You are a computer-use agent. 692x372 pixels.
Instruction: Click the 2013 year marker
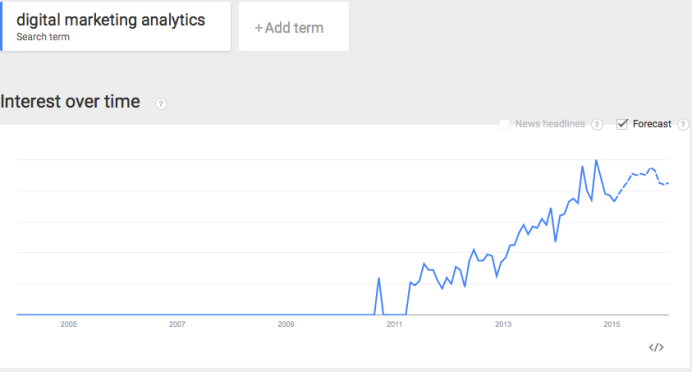(x=503, y=324)
